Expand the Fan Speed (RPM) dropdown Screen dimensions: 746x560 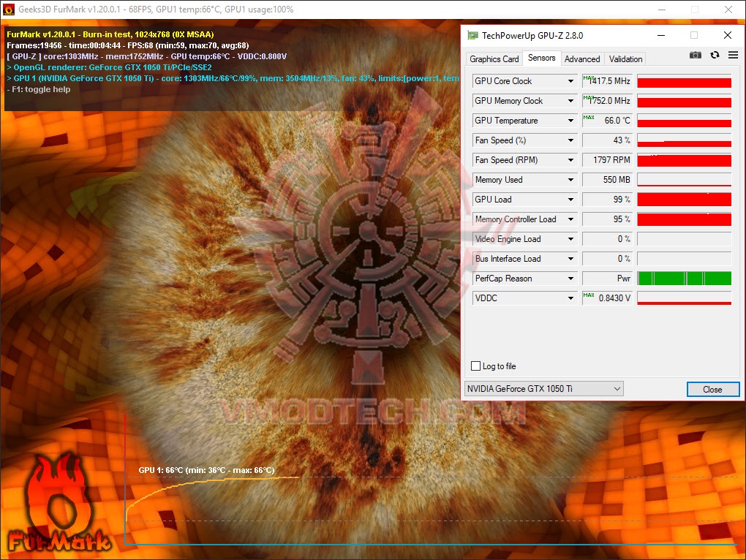(x=570, y=160)
